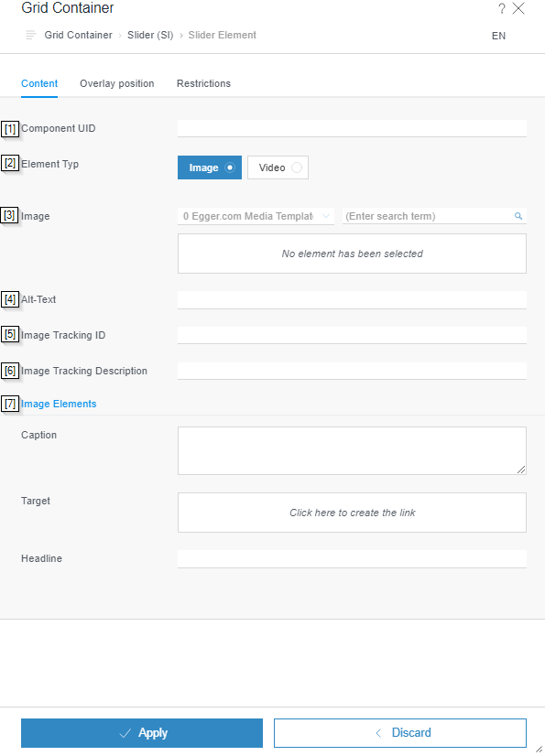The height and width of the screenshot is (756, 545).
Task: Switch to the Content tab
Action: click(39, 83)
